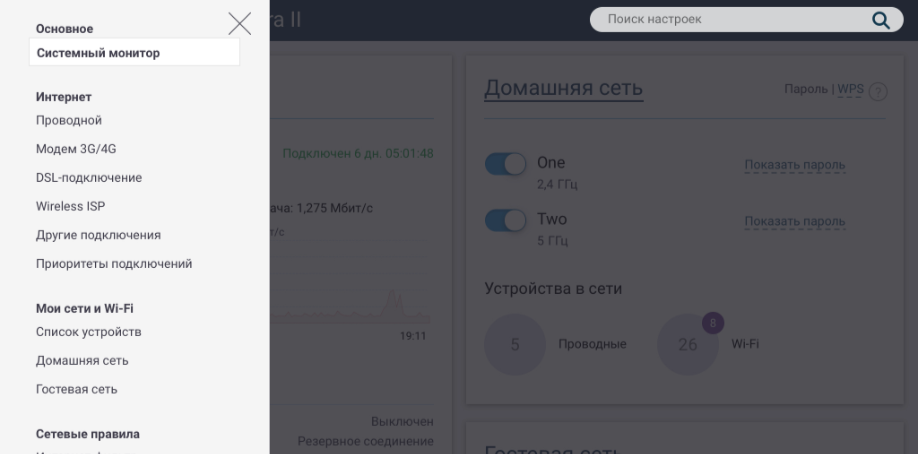918x454 pixels.
Task: Go to DSL-подключение
Action: tap(89, 177)
